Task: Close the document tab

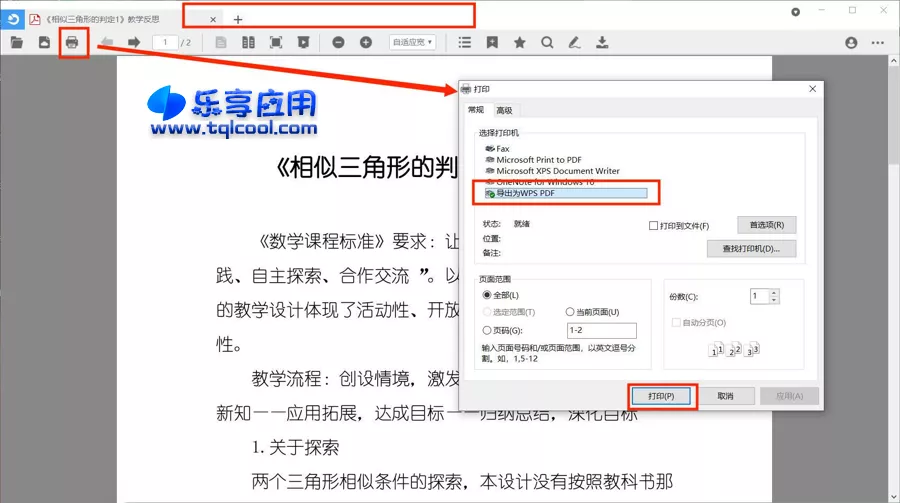Action: 213,20
